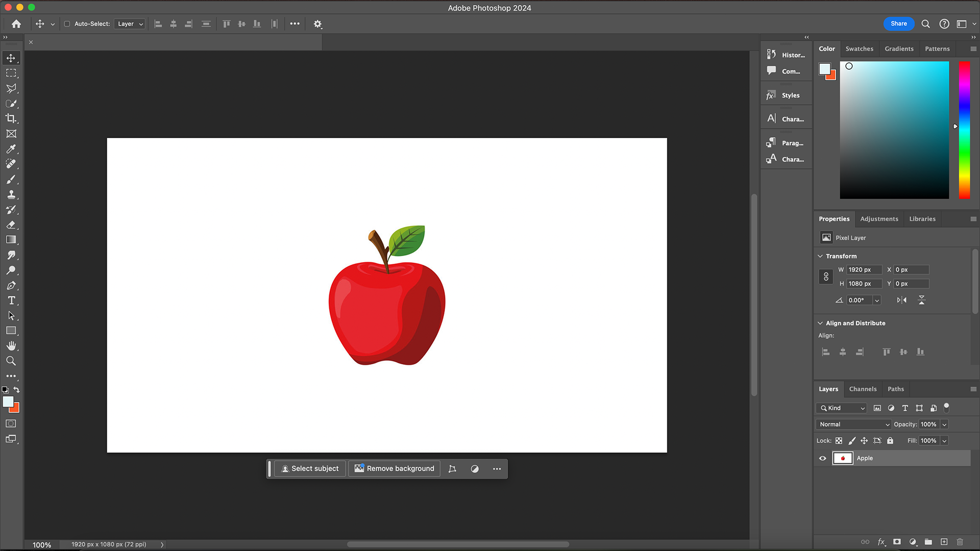This screenshot has height=551, width=980.
Task: Expand Align and Distribute section
Action: point(821,323)
